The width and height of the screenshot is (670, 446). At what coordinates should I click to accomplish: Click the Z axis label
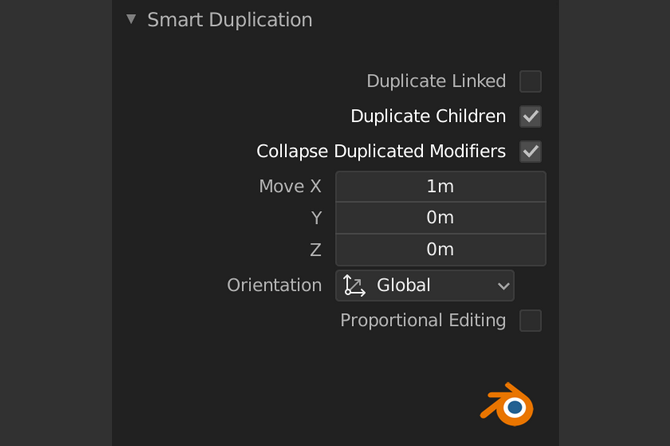click(316, 250)
